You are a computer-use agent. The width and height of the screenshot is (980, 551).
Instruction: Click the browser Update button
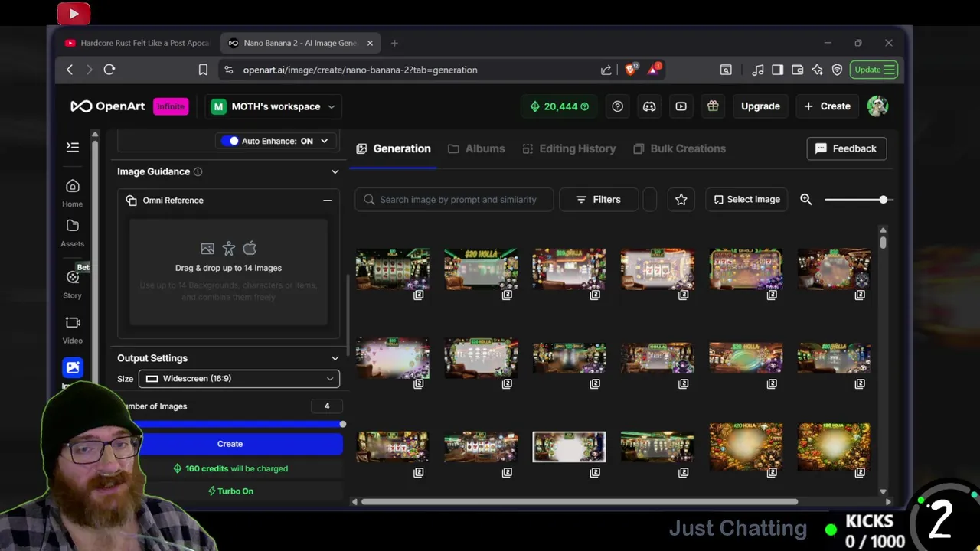[874, 70]
